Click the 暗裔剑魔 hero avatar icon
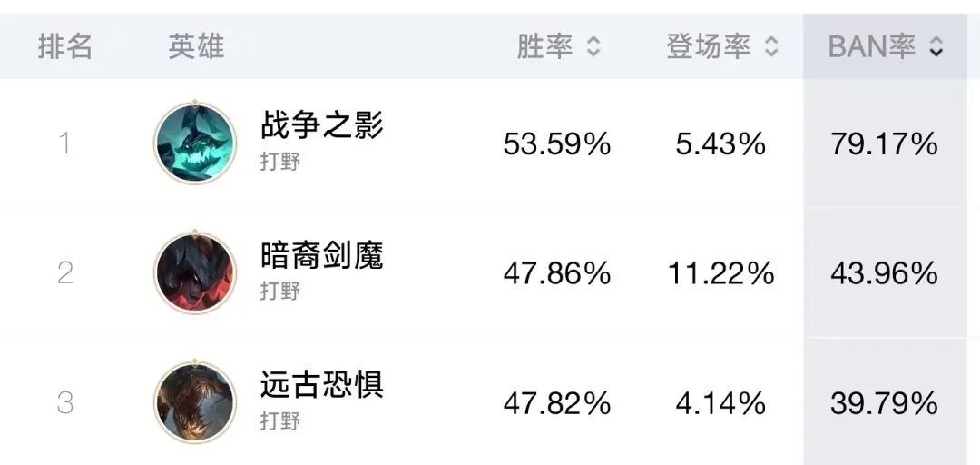 195,272
